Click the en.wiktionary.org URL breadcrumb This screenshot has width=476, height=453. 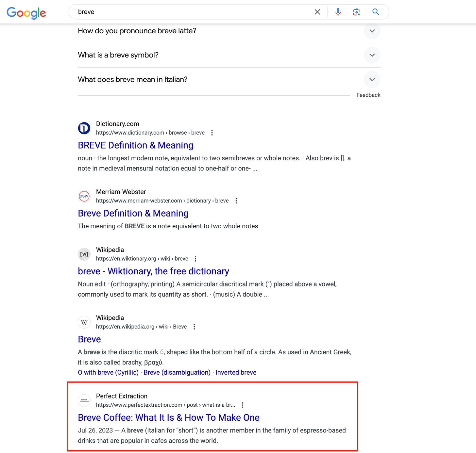coord(142,259)
